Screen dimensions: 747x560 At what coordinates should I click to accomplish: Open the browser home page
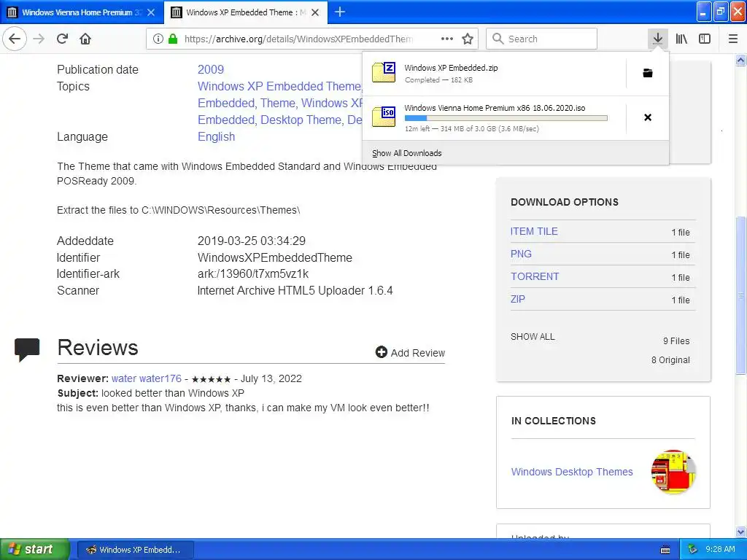(85, 39)
